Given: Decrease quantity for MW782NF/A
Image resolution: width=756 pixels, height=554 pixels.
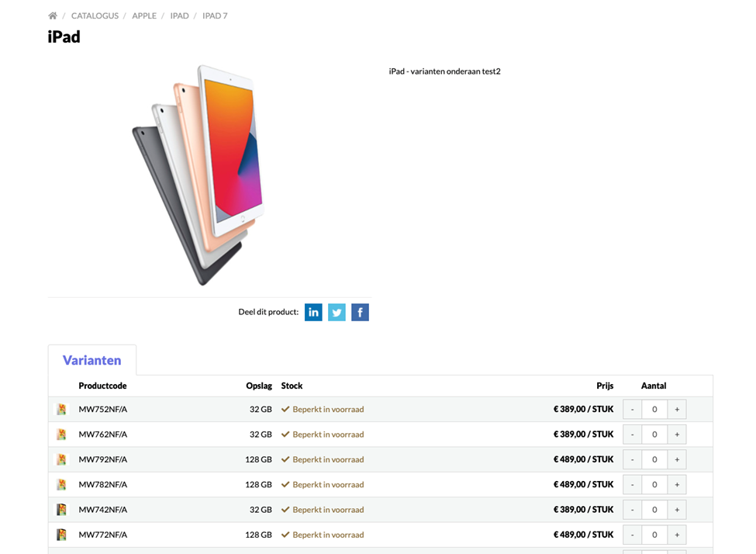Looking at the screenshot, I should 632,484.
